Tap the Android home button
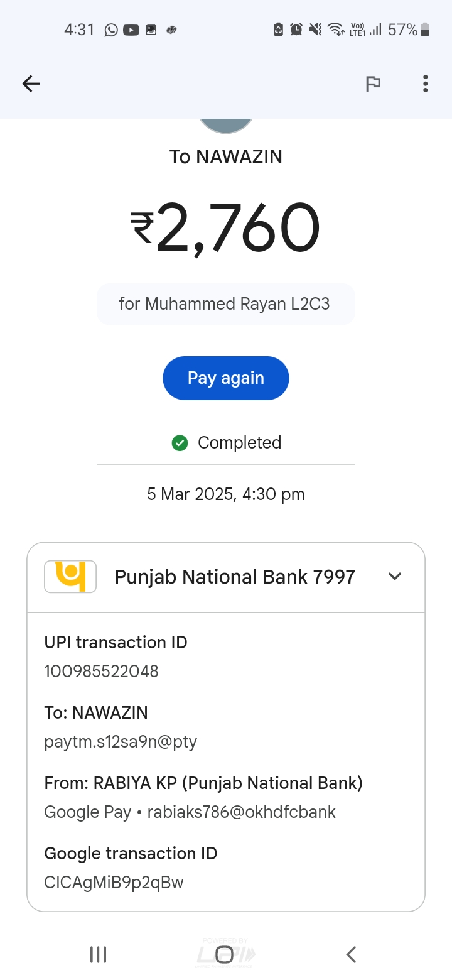 pos(225,955)
